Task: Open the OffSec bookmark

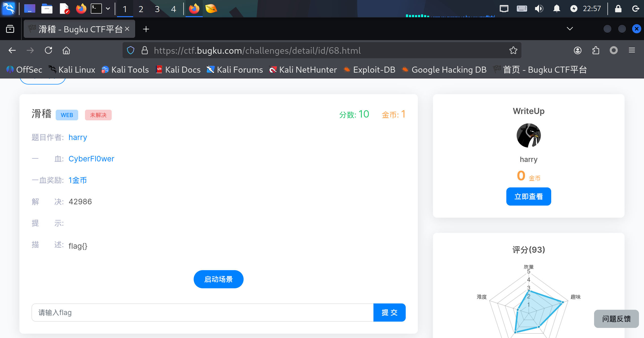Action: click(x=24, y=70)
